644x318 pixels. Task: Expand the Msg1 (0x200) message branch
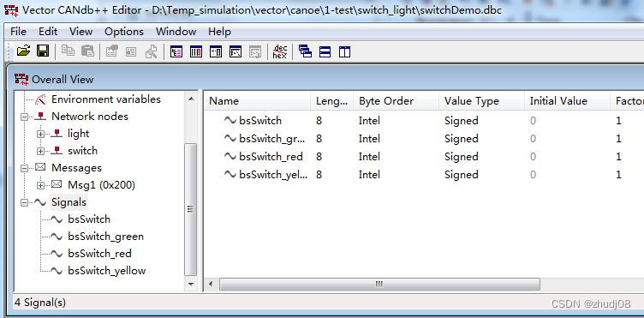pos(40,185)
